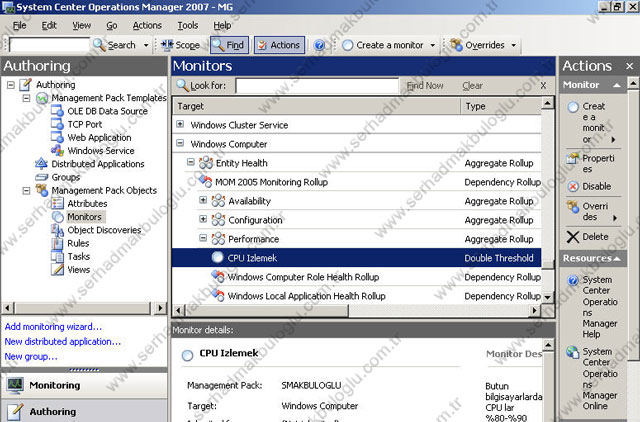Click the Overrides toolbar icon
The height and width of the screenshot is (422, 640).
[x=456, y=45]
